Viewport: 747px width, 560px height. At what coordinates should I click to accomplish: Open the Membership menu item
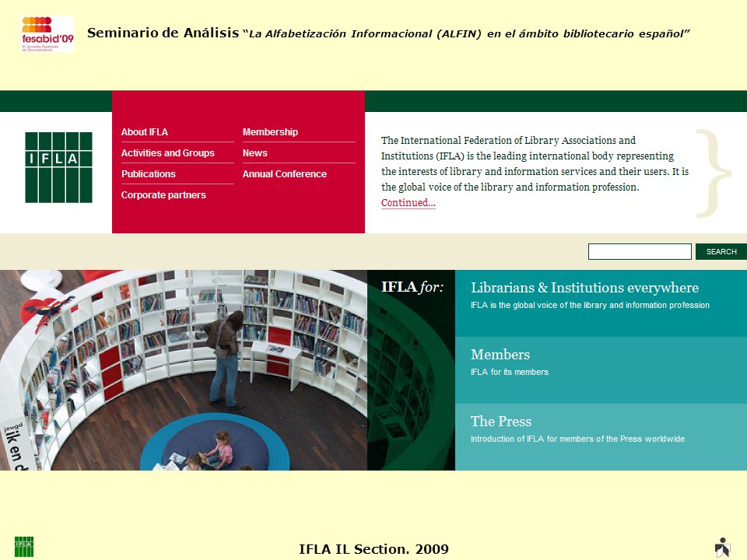[x=270, y=132]
